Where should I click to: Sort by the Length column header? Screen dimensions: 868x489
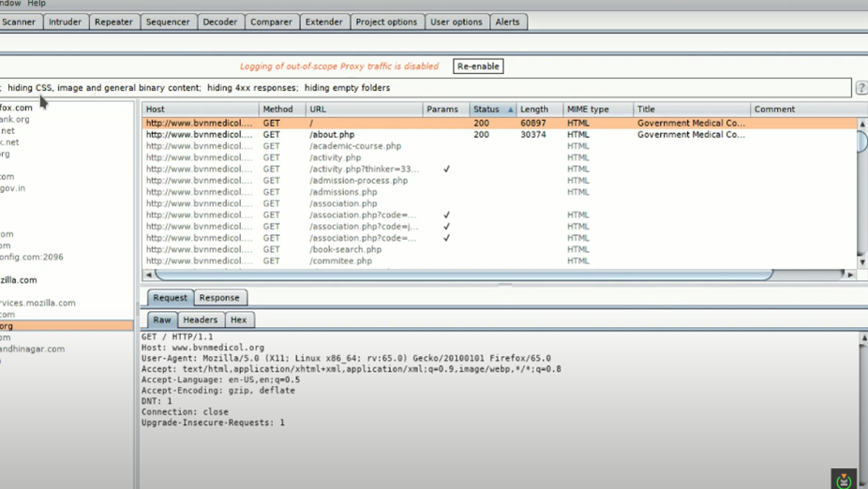point(534,110)
